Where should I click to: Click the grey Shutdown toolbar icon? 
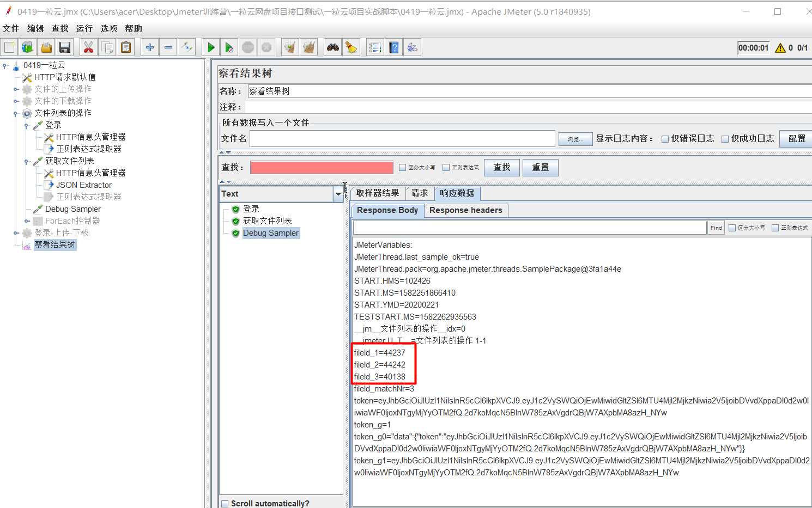pos(266,47)
